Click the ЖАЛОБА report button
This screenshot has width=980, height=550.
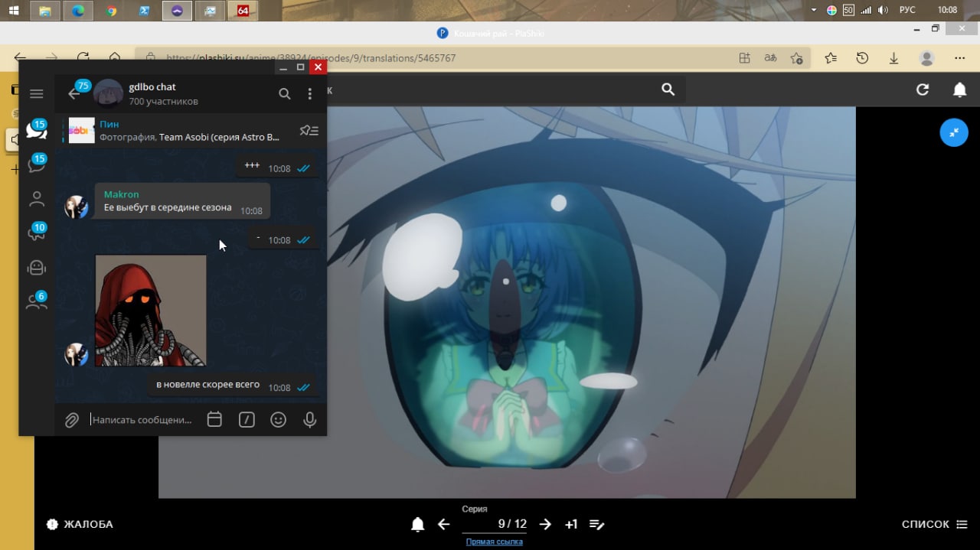(80, 524)
